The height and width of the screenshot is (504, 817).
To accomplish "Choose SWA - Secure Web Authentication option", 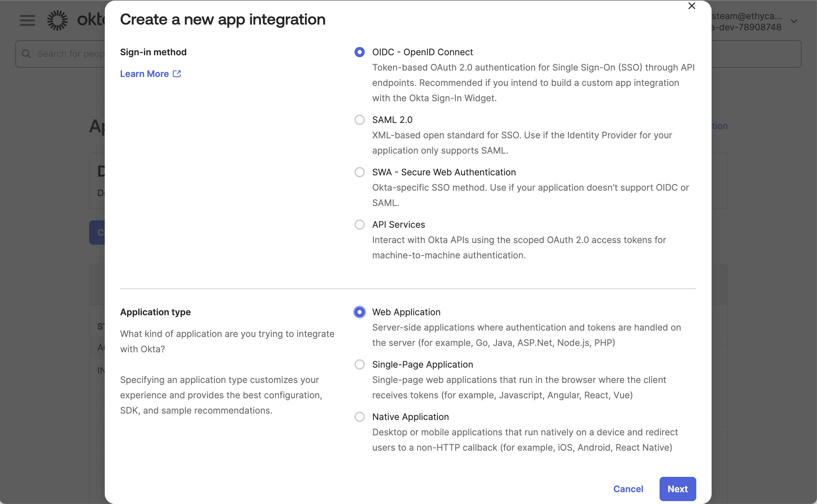I will pyautogui.click(x=359, y=172).
